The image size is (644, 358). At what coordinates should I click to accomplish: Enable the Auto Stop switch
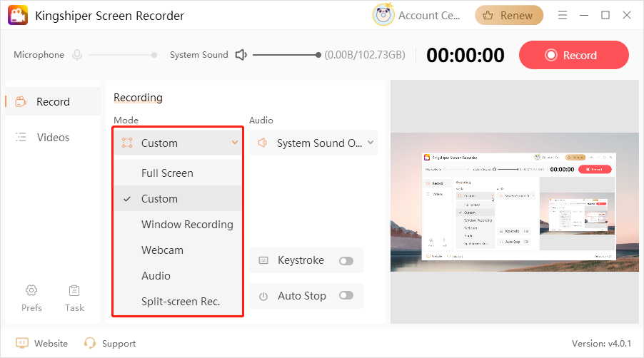[346, 295]
